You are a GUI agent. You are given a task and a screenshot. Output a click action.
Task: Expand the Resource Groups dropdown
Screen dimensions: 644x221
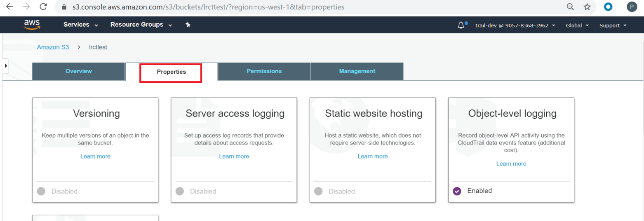pos(141,25)
